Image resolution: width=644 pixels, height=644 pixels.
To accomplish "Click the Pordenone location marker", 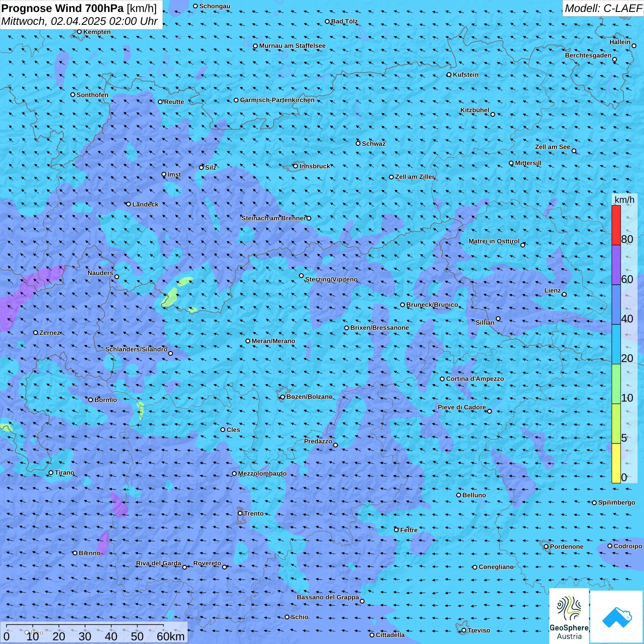I will (x=546, y=546).
